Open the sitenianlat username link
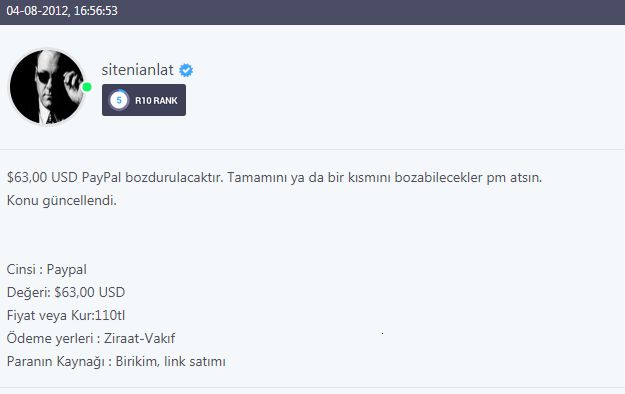This screenshot has height=394, width=625. point(138,70)
